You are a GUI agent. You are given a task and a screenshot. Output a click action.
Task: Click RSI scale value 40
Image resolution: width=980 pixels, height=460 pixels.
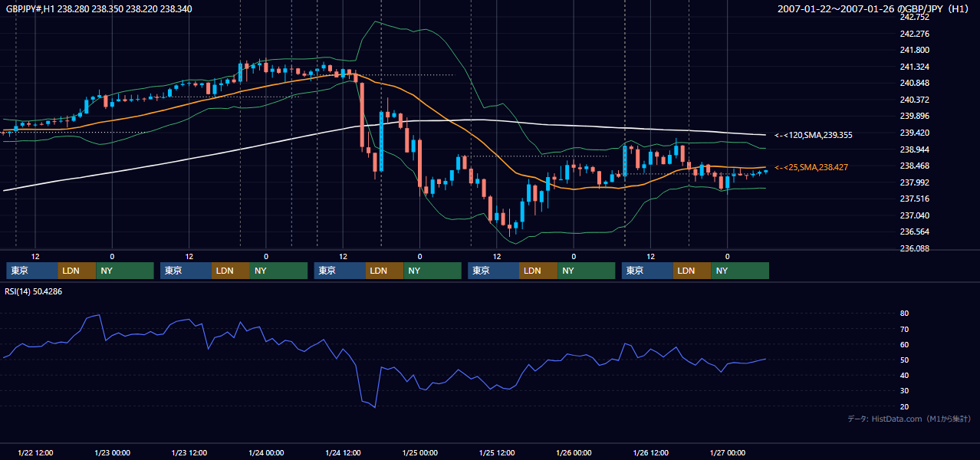click(904, 375)
